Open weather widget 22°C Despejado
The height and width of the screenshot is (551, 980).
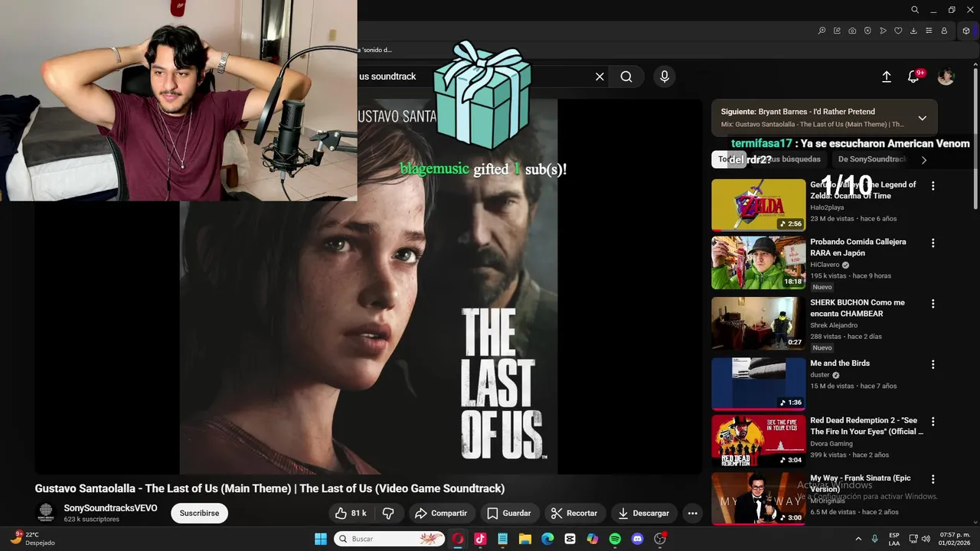(x=32, y=539)
